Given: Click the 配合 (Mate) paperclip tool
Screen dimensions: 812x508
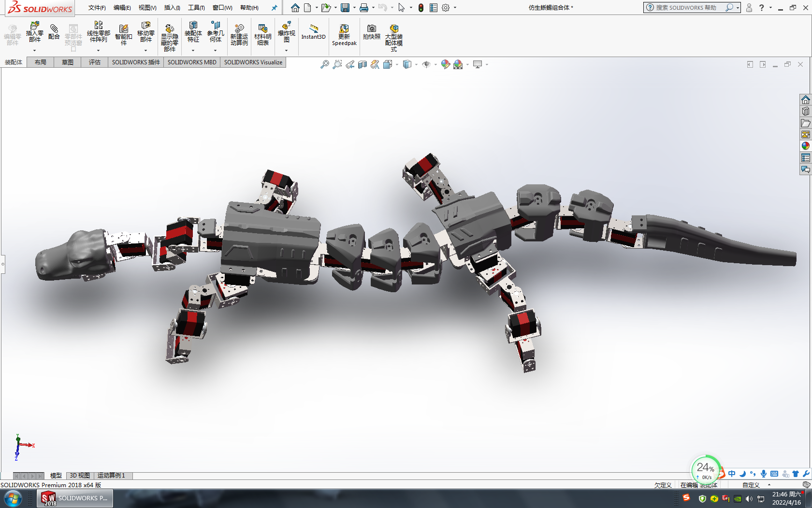Looking at the screenshot, I should point(54,32).
